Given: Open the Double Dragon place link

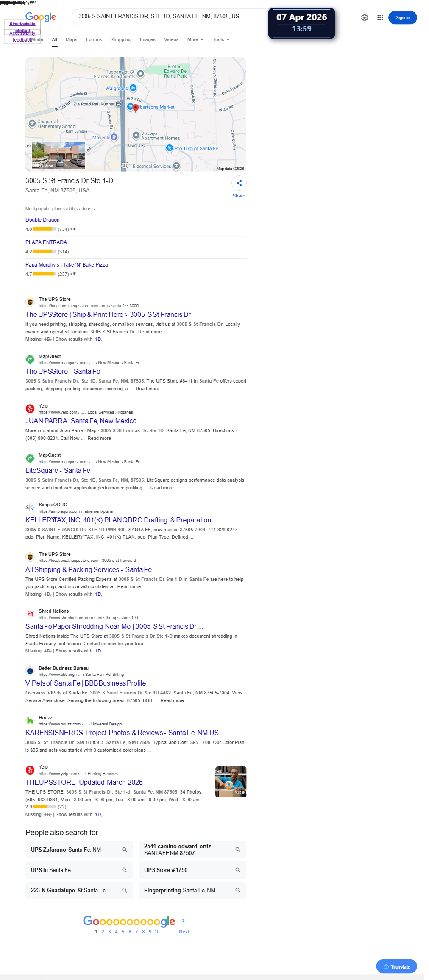Looking at the screenshot, I should coord(42,220).
